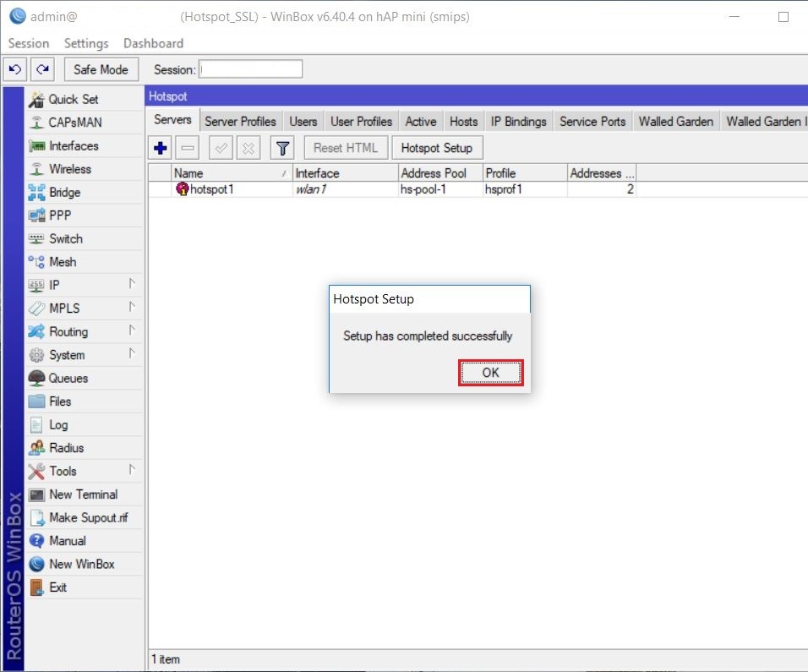This screenshot has height=672, width=808.
Task: Switch to Server Profiles tab
Action: (240, 122)
